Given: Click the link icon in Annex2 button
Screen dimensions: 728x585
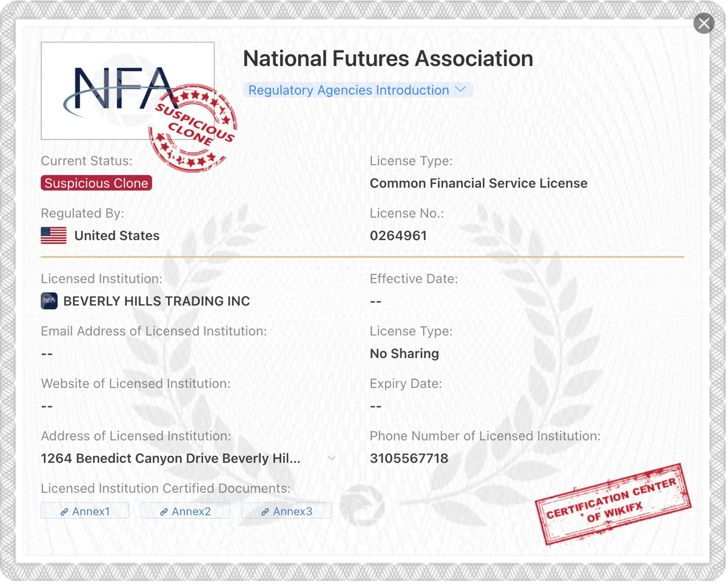Looking at the screenshot, I should [x=165, y=513].
